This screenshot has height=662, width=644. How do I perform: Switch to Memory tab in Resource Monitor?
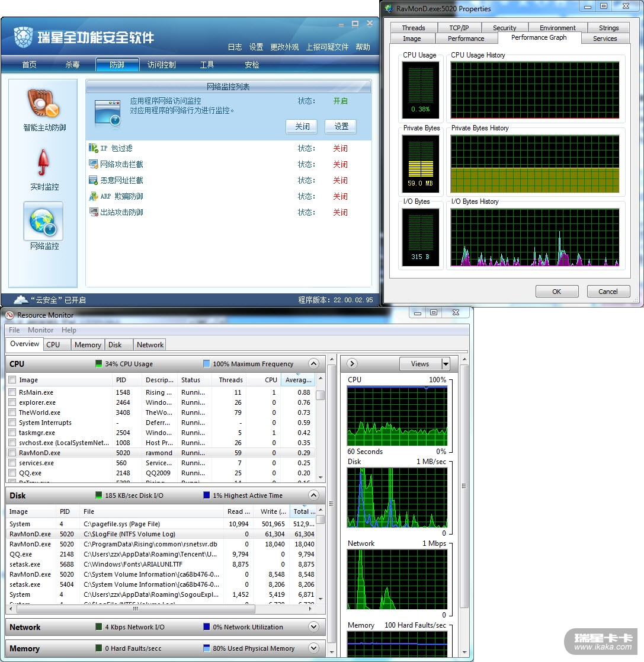[x=88, y=344]
